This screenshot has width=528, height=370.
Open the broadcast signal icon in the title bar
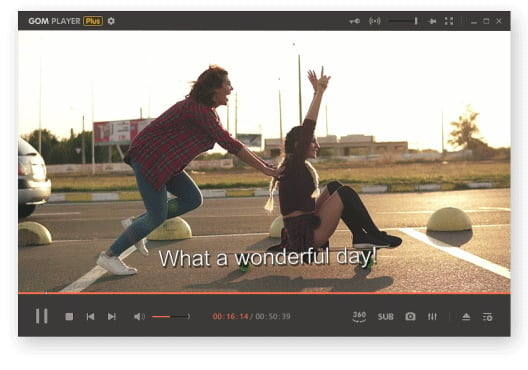point(374,21)
